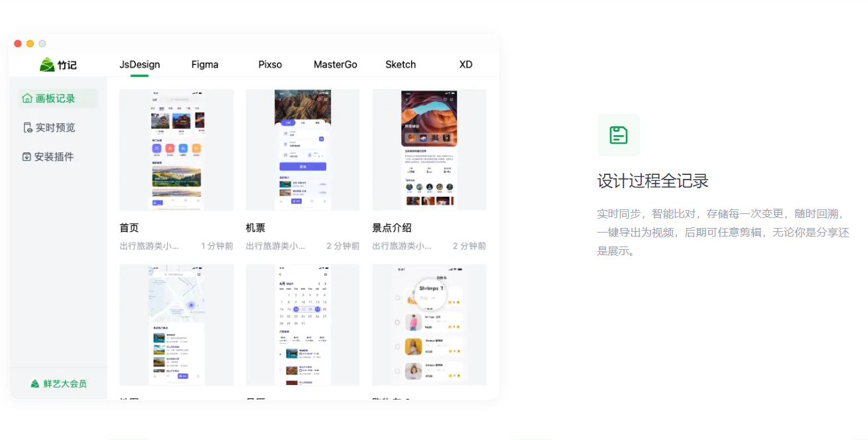Viewport: 868px width, 440px height.
Task: Click the project name text under 景点介绍
Action: [x=402, y=246]
